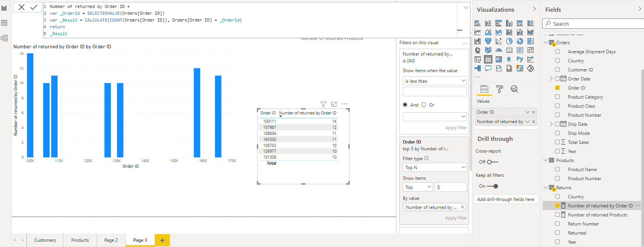Check the Product Name field
The image size is (644, 247).
(x=557, y=169)
